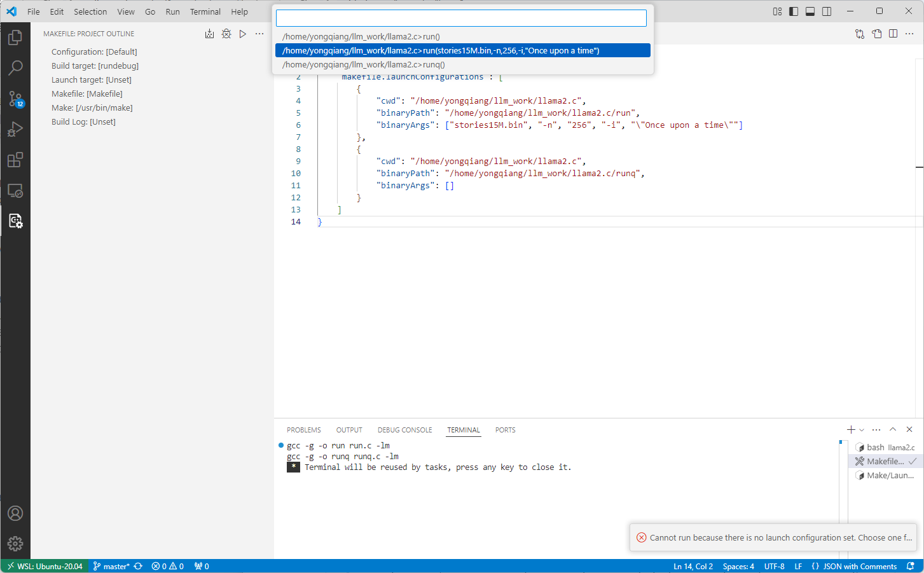
Task: Open Makefile outline more actions menu
Action: [x=259, y=34]
